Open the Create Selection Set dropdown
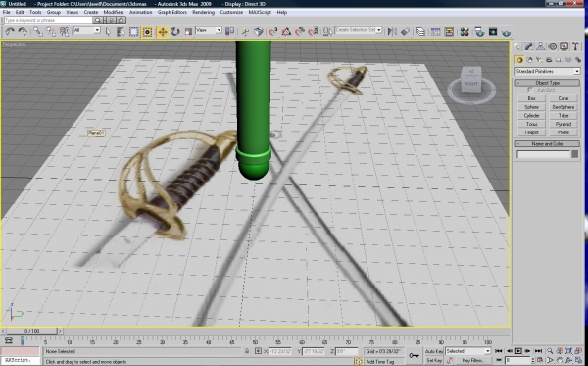The width and height of the screenshot is (588, 366). pos(359,30)
